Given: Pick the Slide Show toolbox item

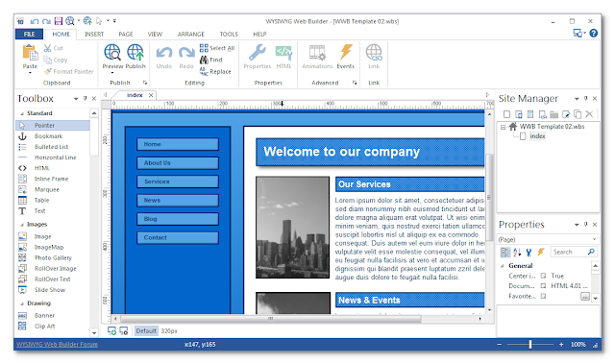Looking at the screenshot, I should point(49,289).
